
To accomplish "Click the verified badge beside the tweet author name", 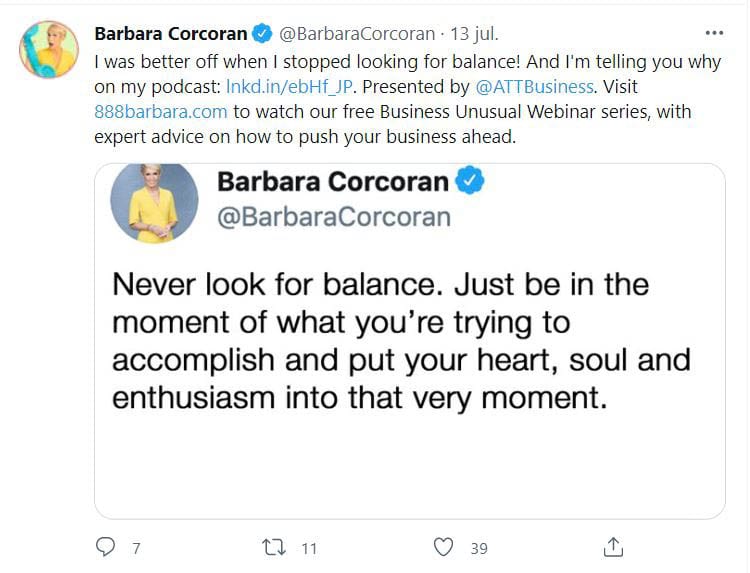I will point(262,33).
